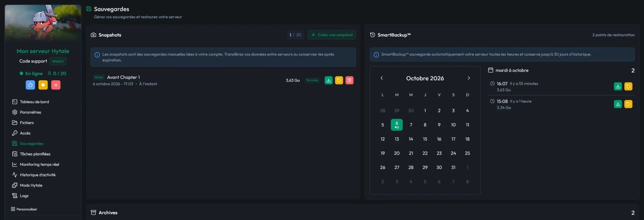Click the mardi 6 octobre heading
Image resolution: width=644 pixels, height=220 pixels.
click(x=512, y=70)
